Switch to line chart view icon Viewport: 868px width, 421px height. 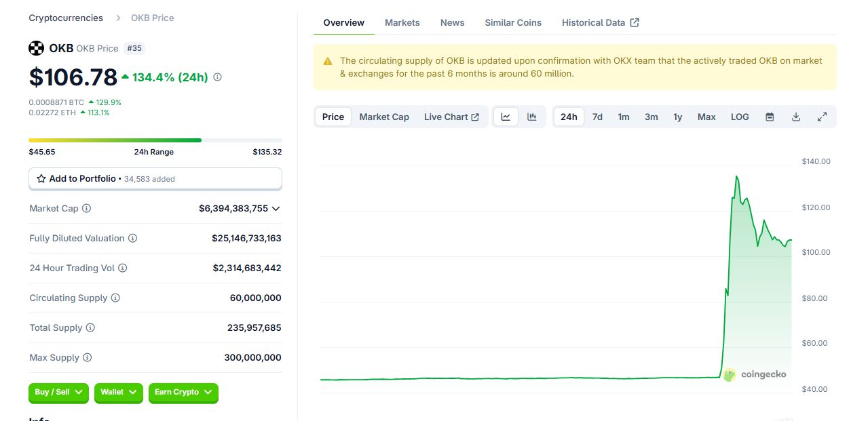(506, 117)
